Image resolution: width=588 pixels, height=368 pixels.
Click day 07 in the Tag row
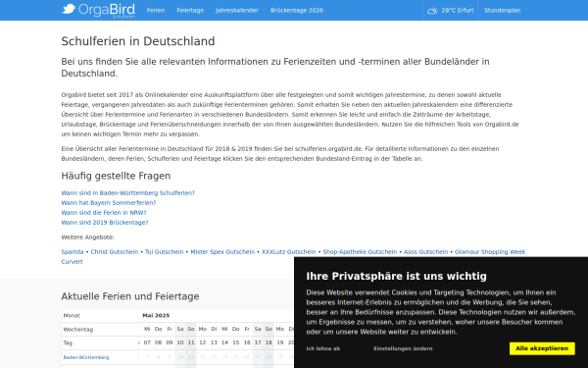(x=147, y=342)
